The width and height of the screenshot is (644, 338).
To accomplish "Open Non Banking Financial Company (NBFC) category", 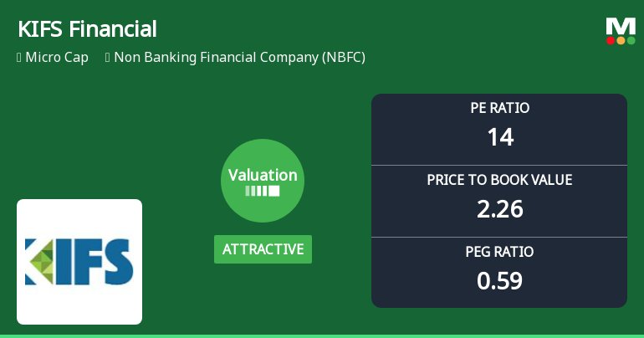I will tap(239, 58).
